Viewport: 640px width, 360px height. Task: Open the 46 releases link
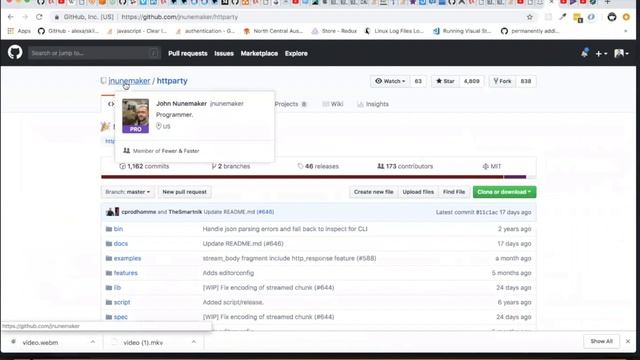[x=318, y=166]
